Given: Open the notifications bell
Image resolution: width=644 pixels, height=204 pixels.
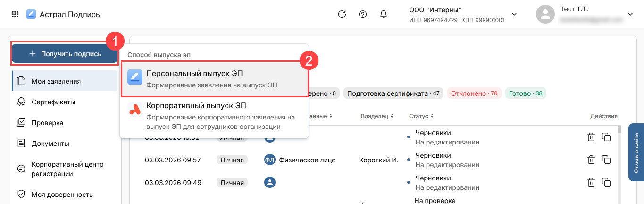Looking at the screenshot, I should (384, 14).
